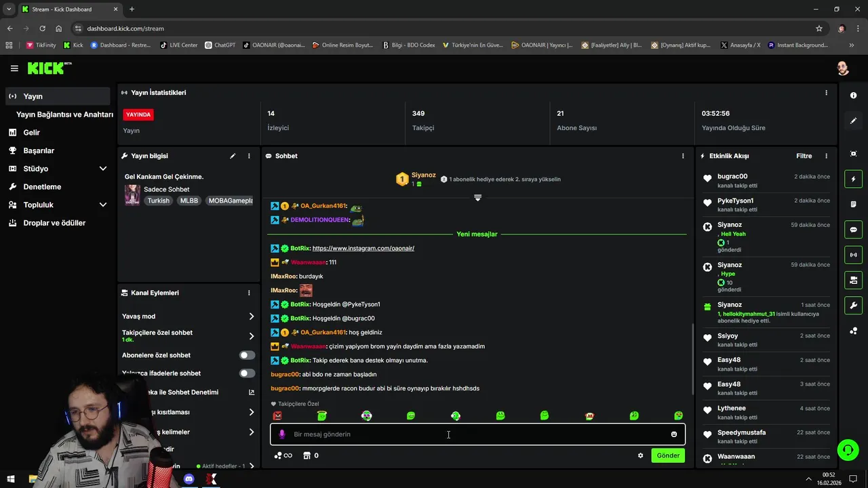Screen dimensions: 868x488
Task: Open the info panel icon in right sidebar
Action: (853, 96)
